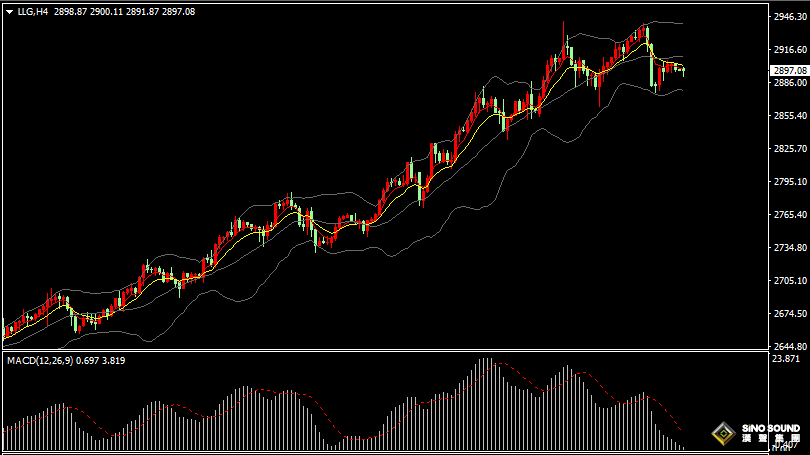Click the 2795.10 price axis label

[x=788, y=182]
